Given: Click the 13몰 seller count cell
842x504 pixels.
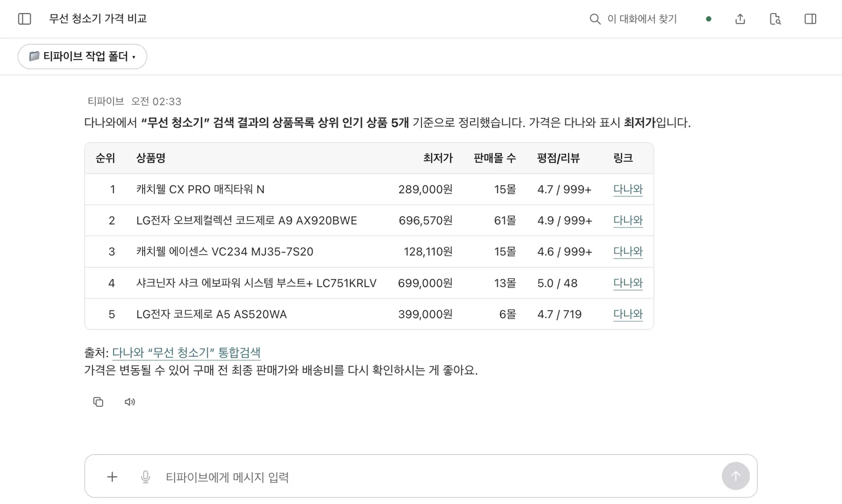Looking at the screenshot, I should (x=505, y=283).
